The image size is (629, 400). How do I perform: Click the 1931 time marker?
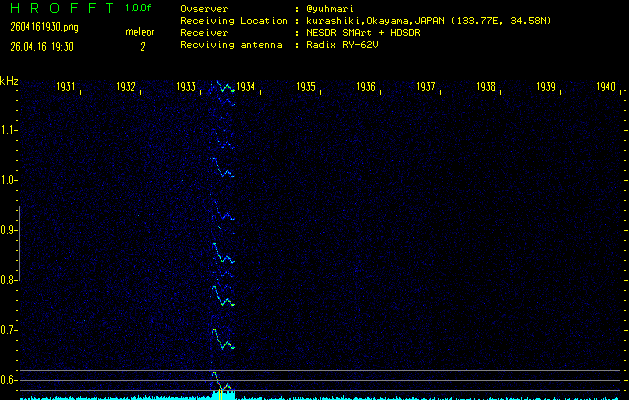coord(66,87)
